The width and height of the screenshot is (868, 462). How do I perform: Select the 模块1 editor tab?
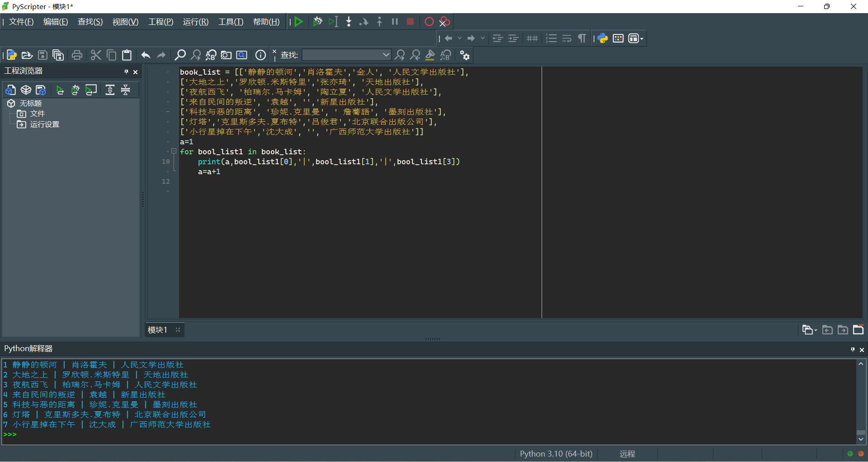157,330
